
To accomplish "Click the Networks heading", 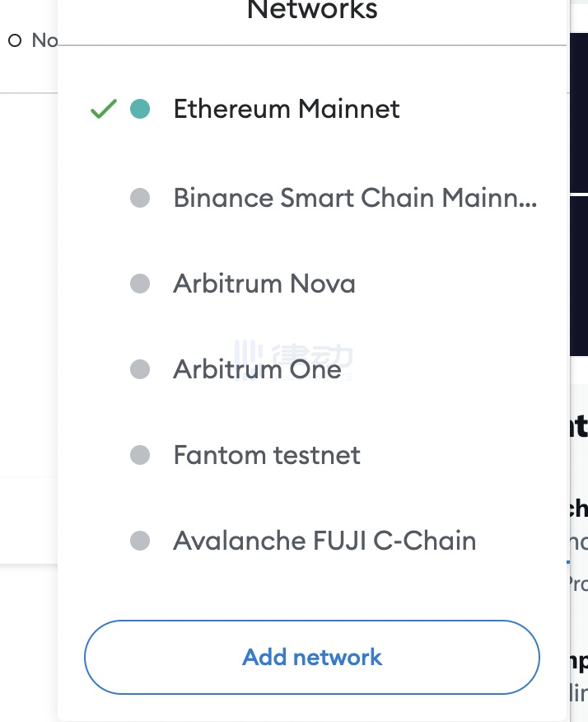I will point(312,11).
